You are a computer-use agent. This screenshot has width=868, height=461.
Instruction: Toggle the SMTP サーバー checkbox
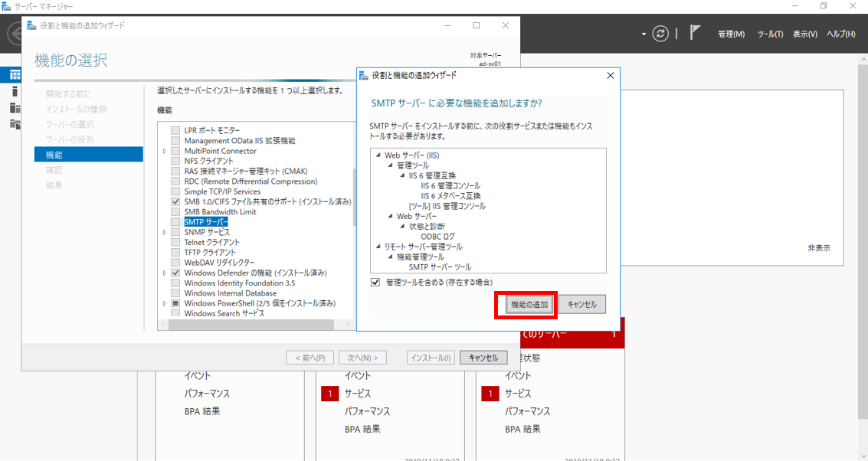click(175, 222)
